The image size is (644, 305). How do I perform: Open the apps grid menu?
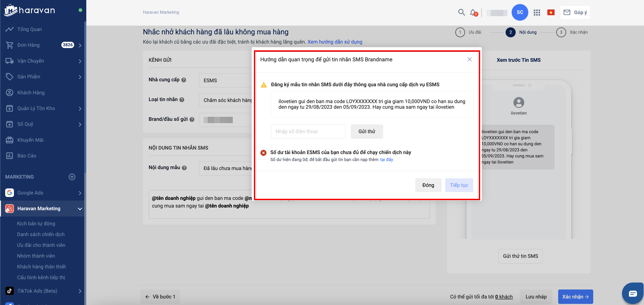pos(537,12)
